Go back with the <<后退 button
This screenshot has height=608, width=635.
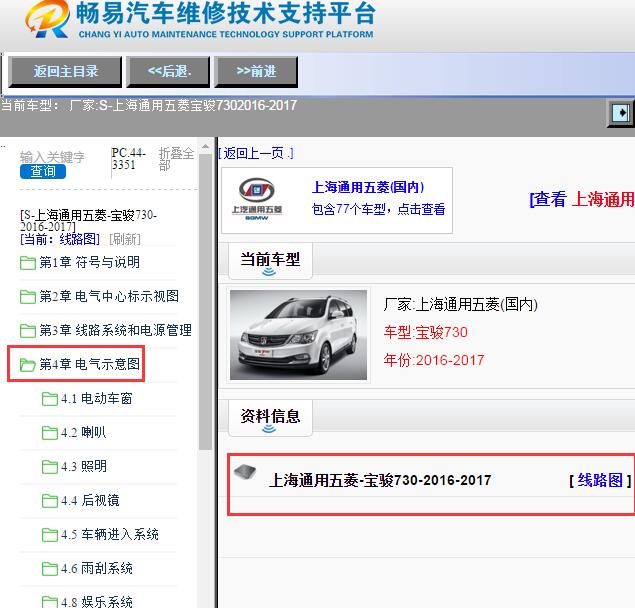(x=168, y=72)
